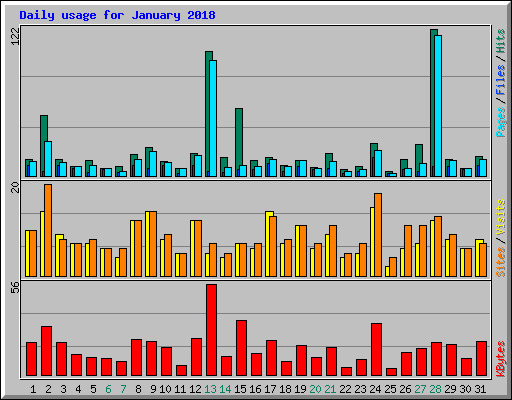
Task: Click the red KBytes bar for day 15
Action: [241, 348]
